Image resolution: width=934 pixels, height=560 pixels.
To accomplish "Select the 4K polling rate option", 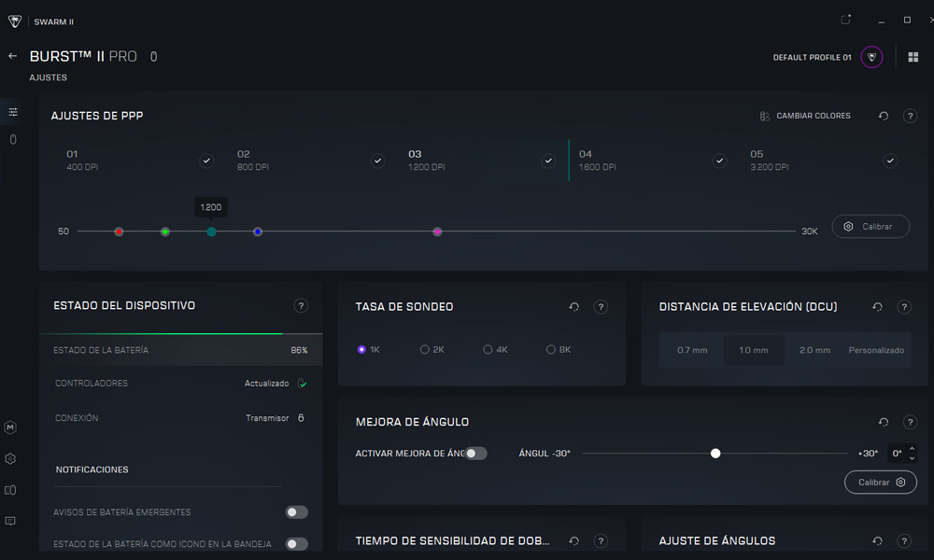I will point(488,350).
